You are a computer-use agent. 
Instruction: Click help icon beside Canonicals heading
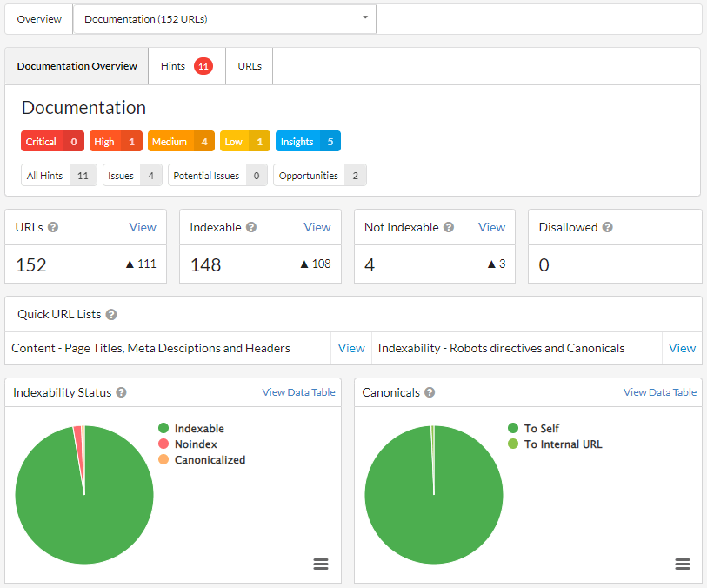tap(430, 392)
